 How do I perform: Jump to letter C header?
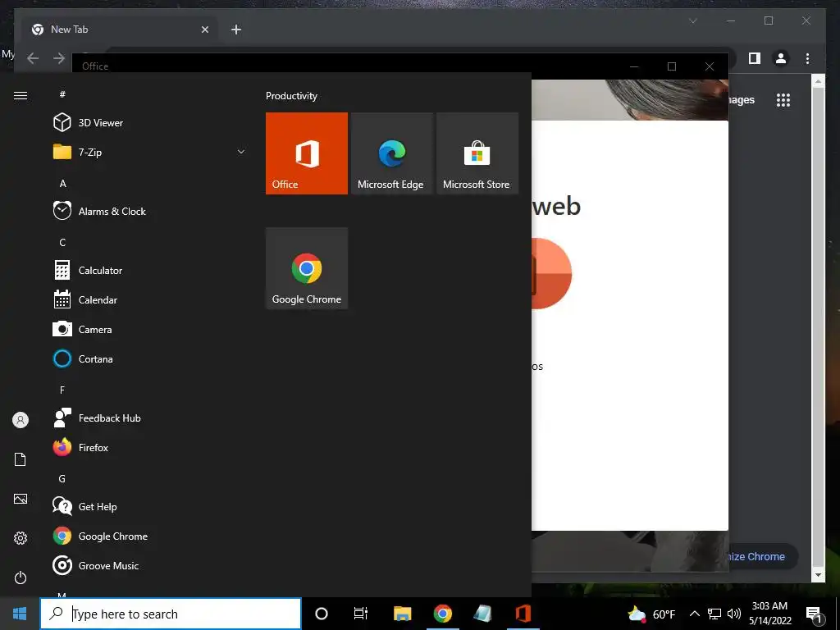pyautogui.click(x=62, y=242)
